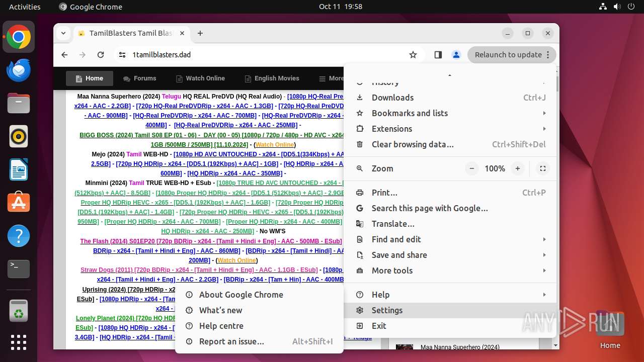Screen dimensions: 644x362
Task: Open clock and calendar in top bar
Action: tap(341, 7)
